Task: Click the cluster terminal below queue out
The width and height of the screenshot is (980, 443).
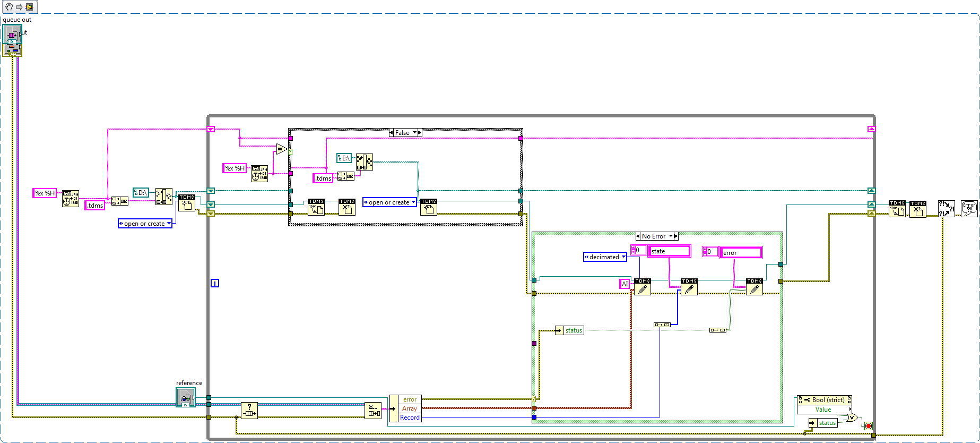Action: pos(12,49)
